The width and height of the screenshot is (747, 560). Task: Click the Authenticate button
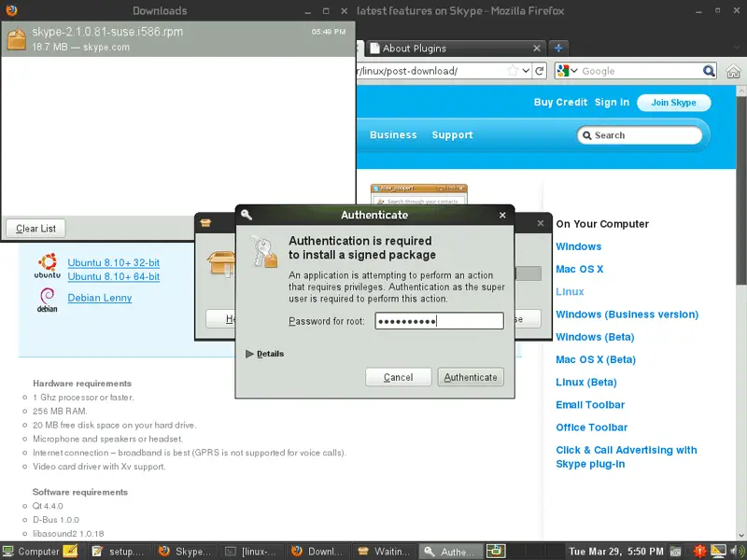pos(471,377)
